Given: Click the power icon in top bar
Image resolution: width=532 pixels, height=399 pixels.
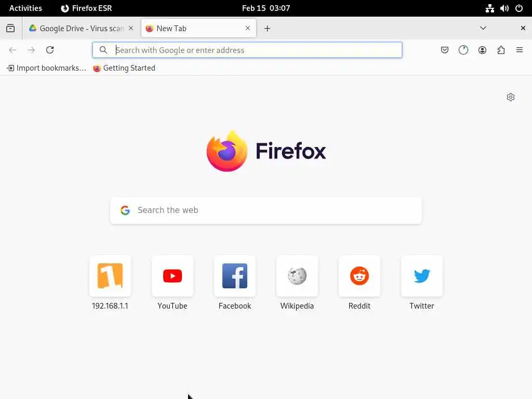Looking at the screenshot, I should coord(519,8).
